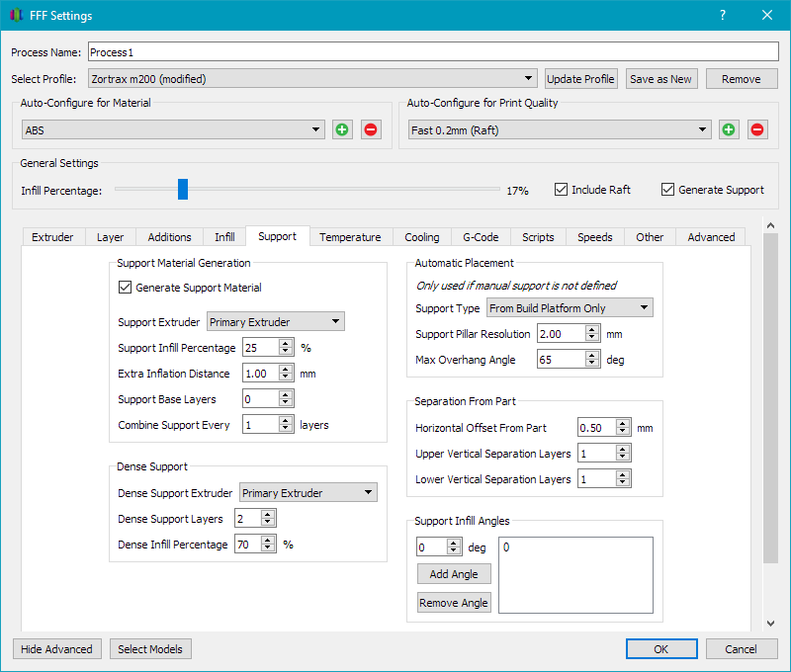Open the Fast 0.2mm (Raft) quality dropdown
The width and height of the screenshot is (791, 672).
(560, 129)
